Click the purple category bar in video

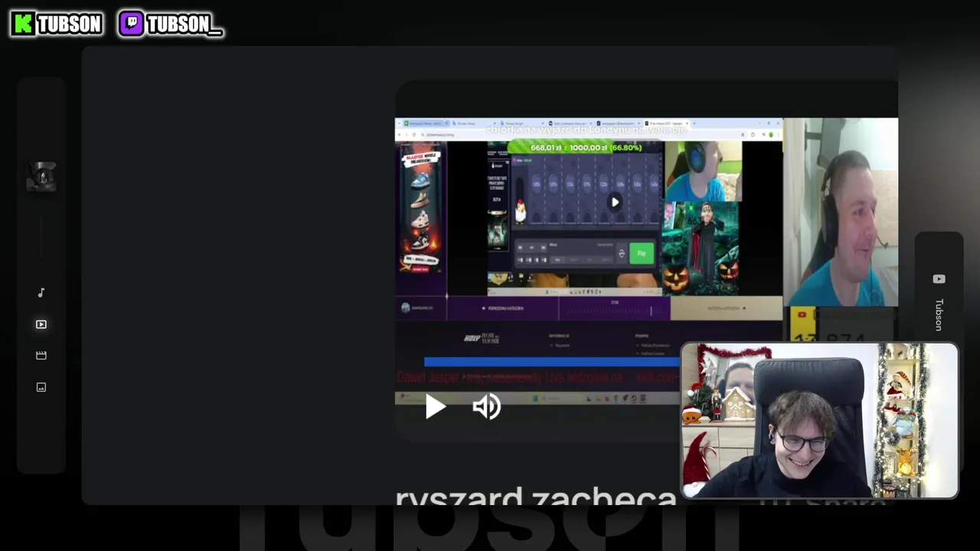[502, 308]
